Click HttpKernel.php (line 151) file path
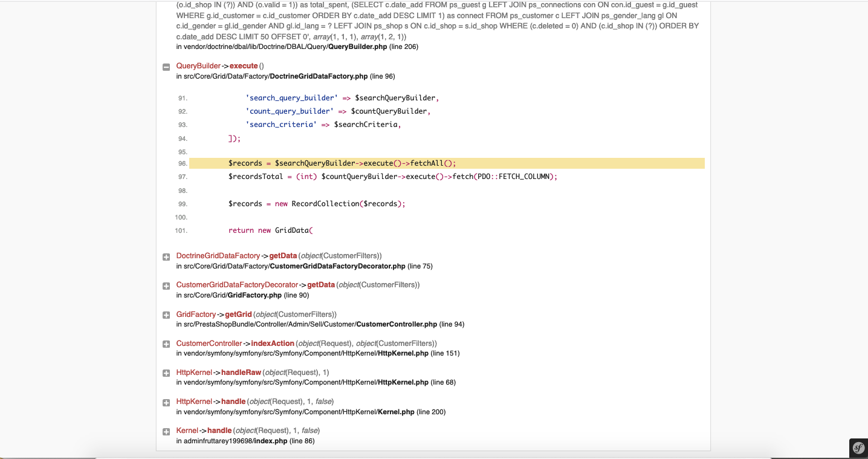The width and height of the screenshot is (868, 459). click(x=317, y=353)
